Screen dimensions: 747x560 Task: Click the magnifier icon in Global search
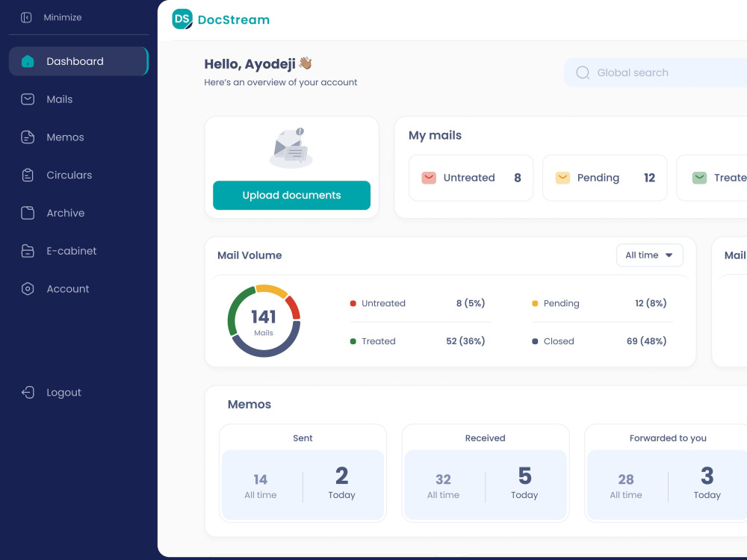click(583, 72)
